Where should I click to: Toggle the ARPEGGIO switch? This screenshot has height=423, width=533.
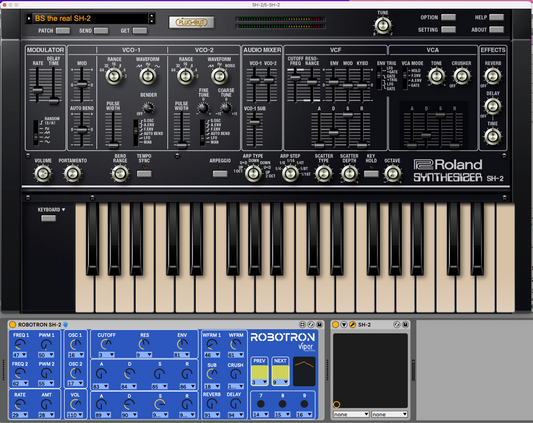[x=220, y=174]
